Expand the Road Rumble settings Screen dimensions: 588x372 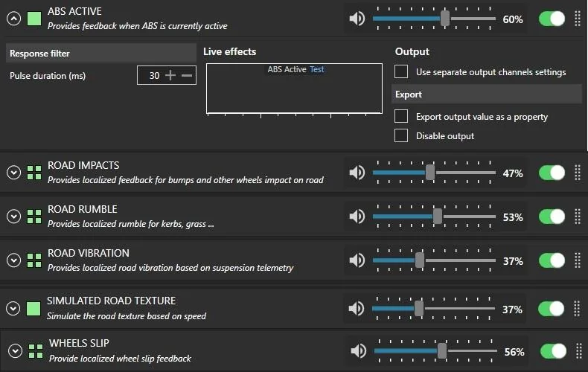tap(13, 217)
